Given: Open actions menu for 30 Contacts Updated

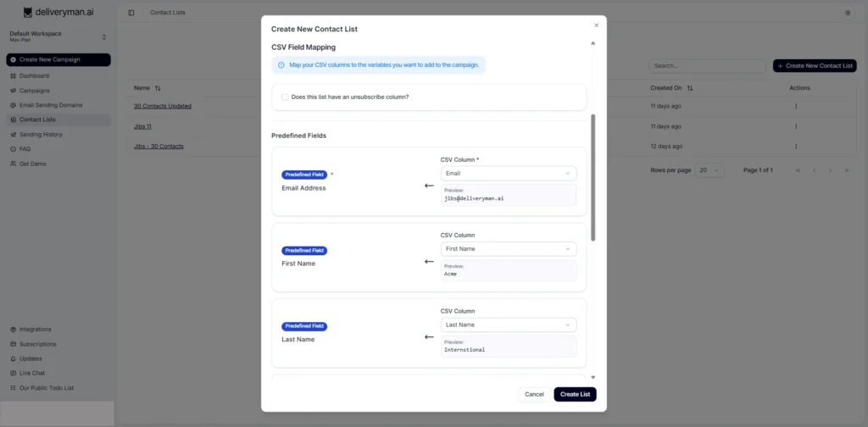Looking at the screenshot, I should coord(796,106).
